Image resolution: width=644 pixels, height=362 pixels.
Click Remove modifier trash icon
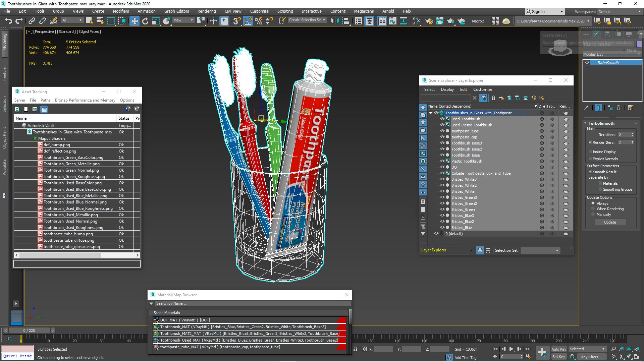pos(619,108)
